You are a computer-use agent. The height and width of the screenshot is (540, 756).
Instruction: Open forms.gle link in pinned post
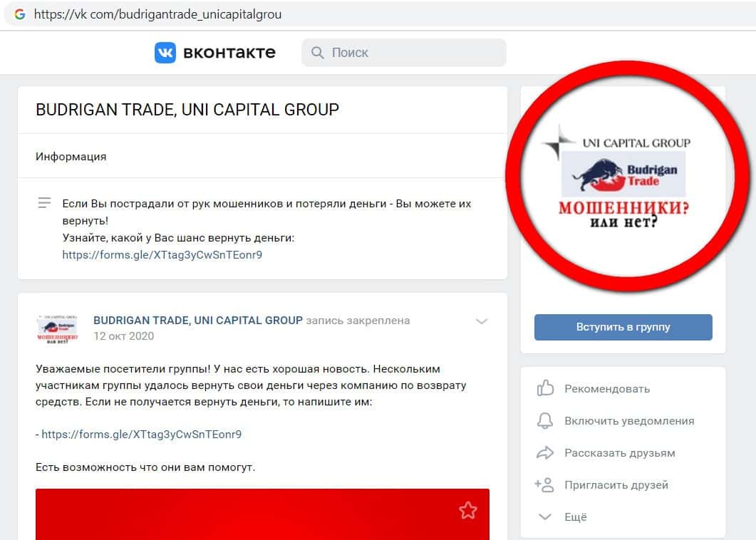pos(141,434)
